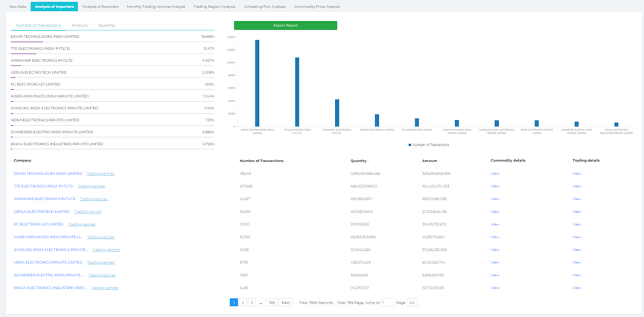Go to page 2 of results
The width and height of the screenshot is (644, 317).
click(243, 303)
